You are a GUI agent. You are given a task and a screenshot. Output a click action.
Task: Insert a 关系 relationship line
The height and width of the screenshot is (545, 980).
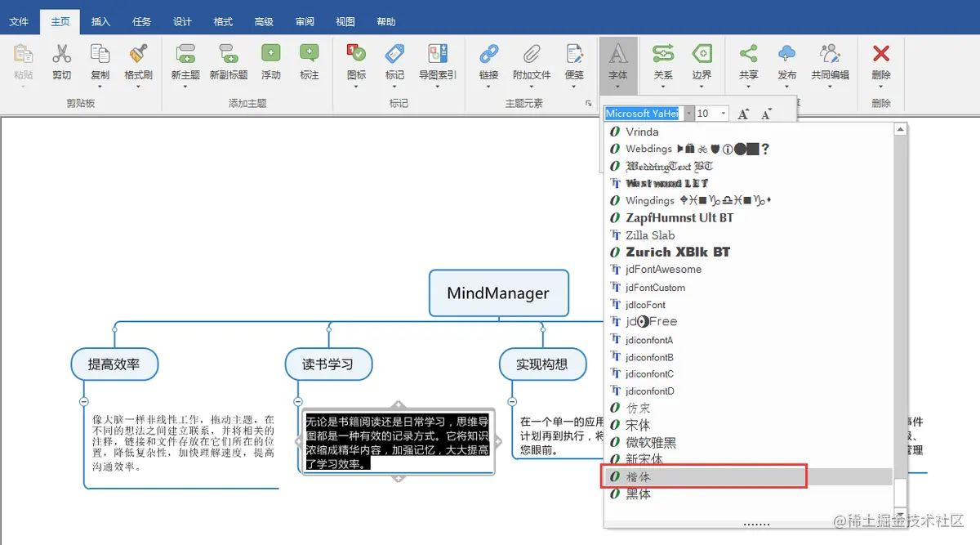pyautogui.click(x=662, y=54)
